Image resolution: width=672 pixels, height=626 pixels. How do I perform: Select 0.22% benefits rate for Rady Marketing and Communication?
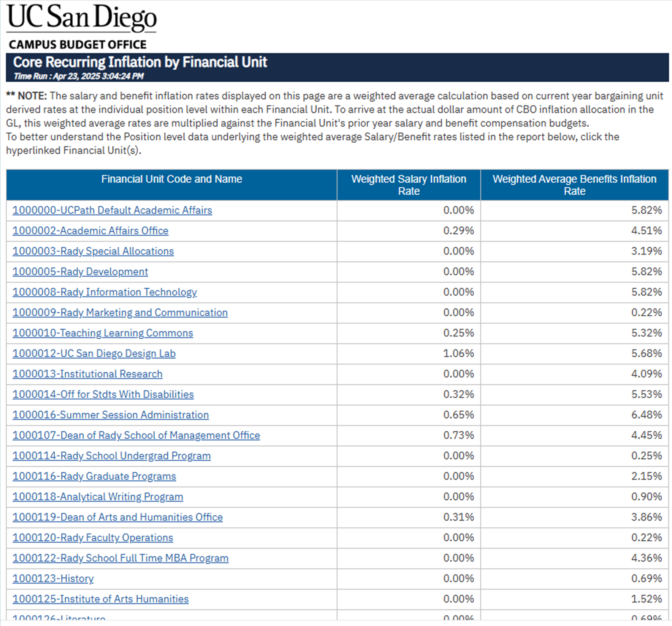[x=646, y=312]
